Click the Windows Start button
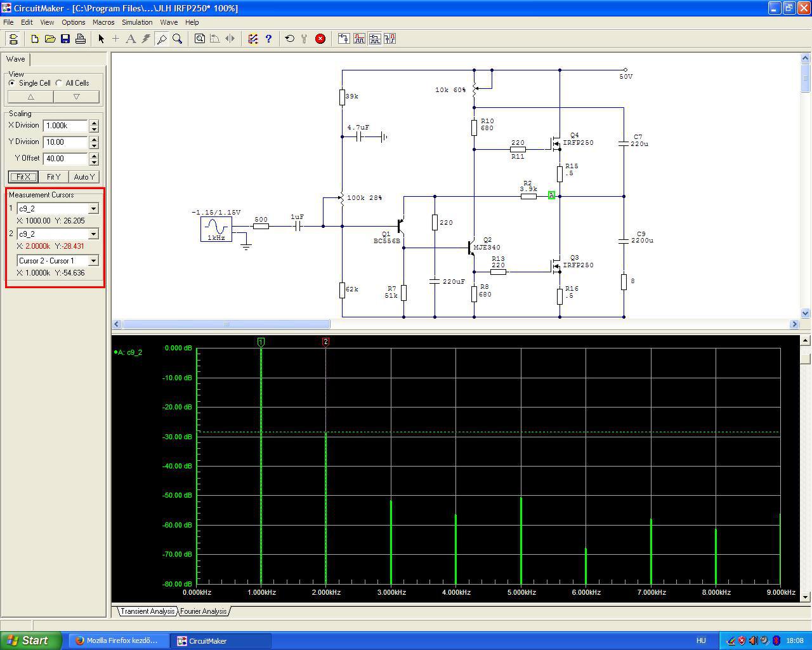This screenshot has height=650, width=812. tap(31, 640)
